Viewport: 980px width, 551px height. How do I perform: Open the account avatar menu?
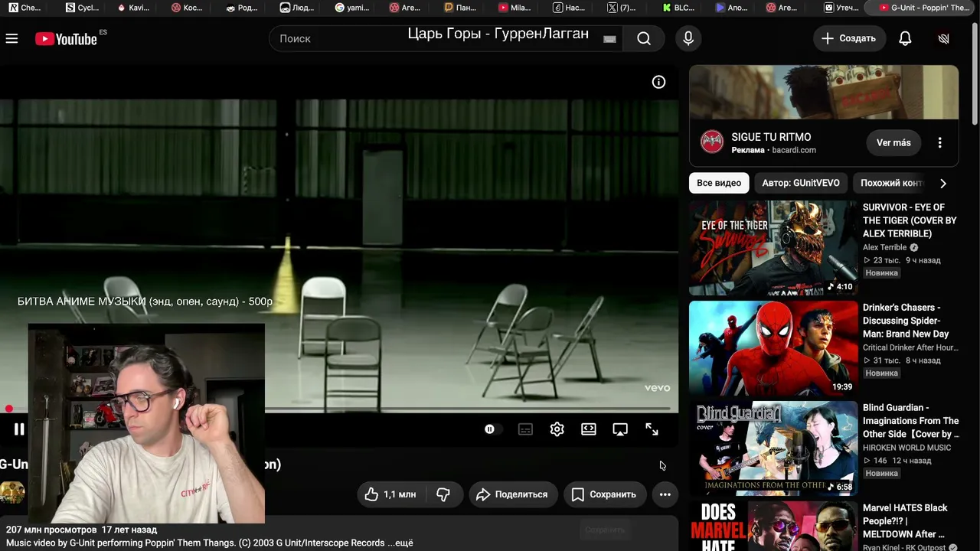pyautogui.click(x=943, y=38)
